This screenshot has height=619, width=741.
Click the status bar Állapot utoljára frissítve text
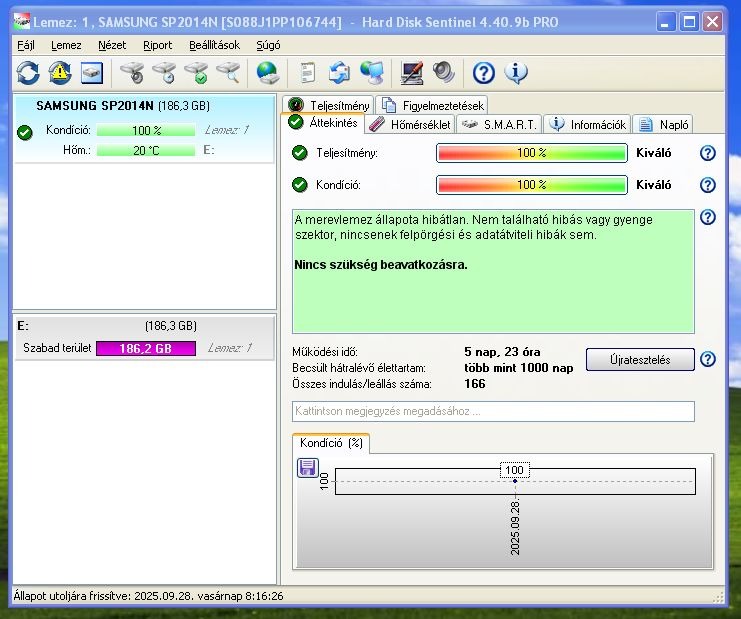(x=148, y=596)
